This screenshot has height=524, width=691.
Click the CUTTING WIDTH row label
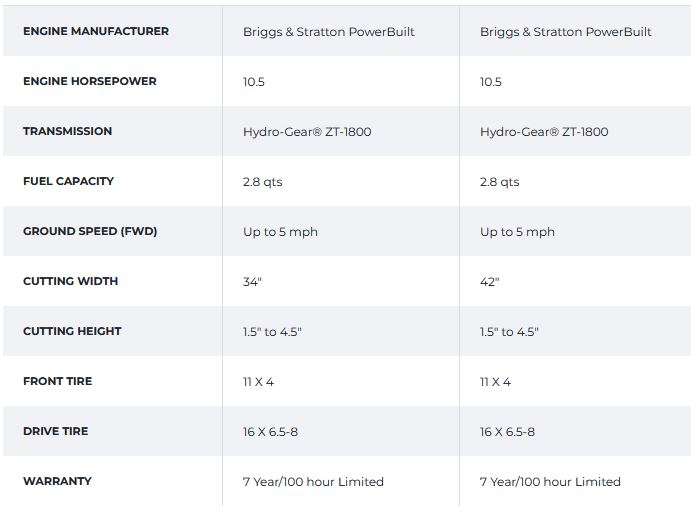click(x=71, y=281)
